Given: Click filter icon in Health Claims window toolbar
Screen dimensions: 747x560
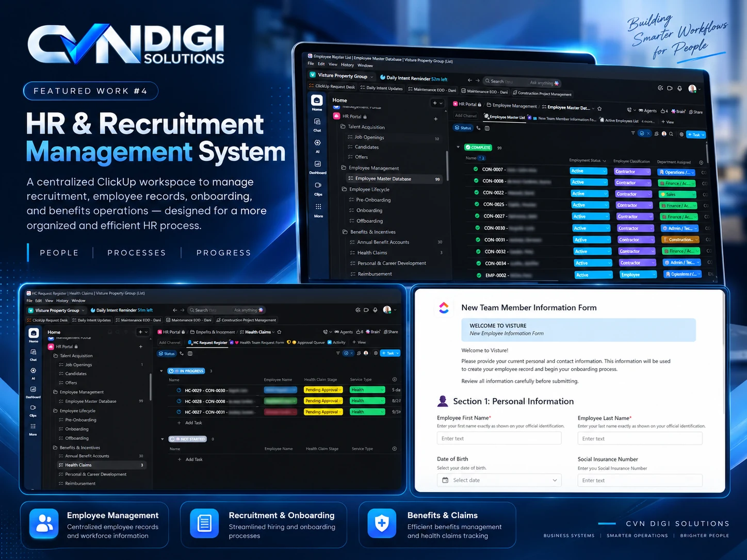Looking at the screenshot, I should tap(338, 353).
